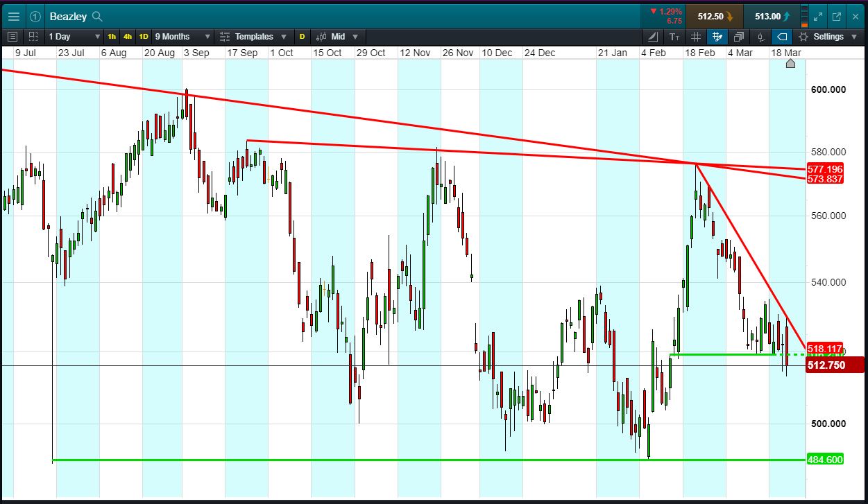Screen dimensions: 868x504
Task: Click the 500.000 price axis label
Action: click(x=828, y=424)
